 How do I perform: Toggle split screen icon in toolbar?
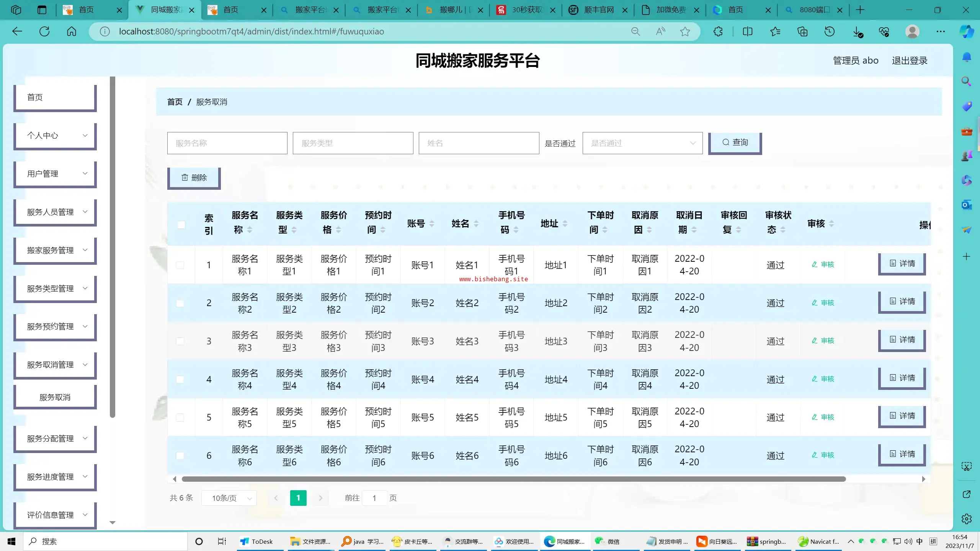(747, 31)
